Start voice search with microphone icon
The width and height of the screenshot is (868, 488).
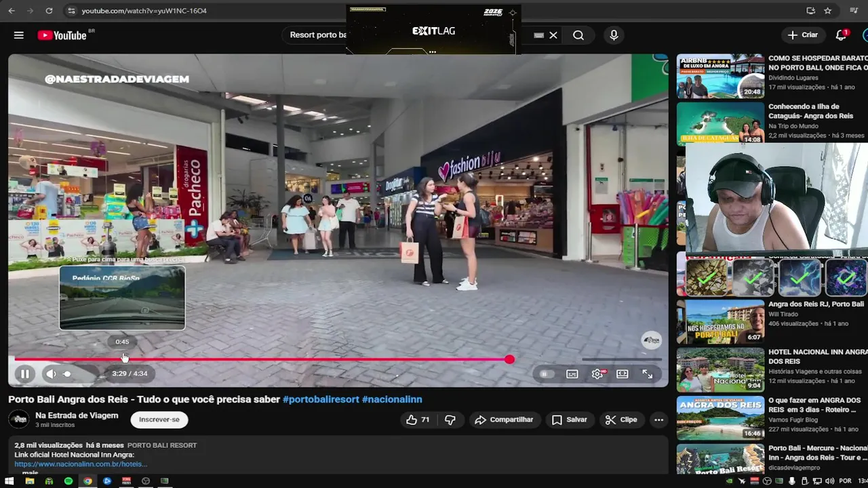point(614,35)
